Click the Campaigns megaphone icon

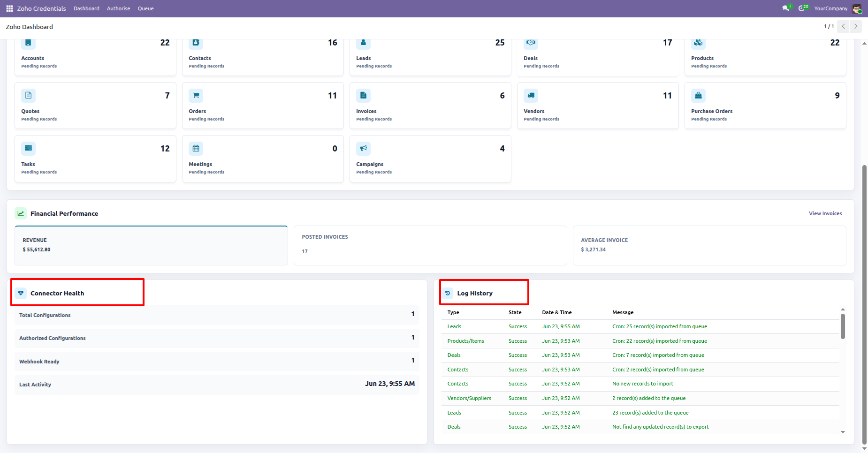point(364,149)
